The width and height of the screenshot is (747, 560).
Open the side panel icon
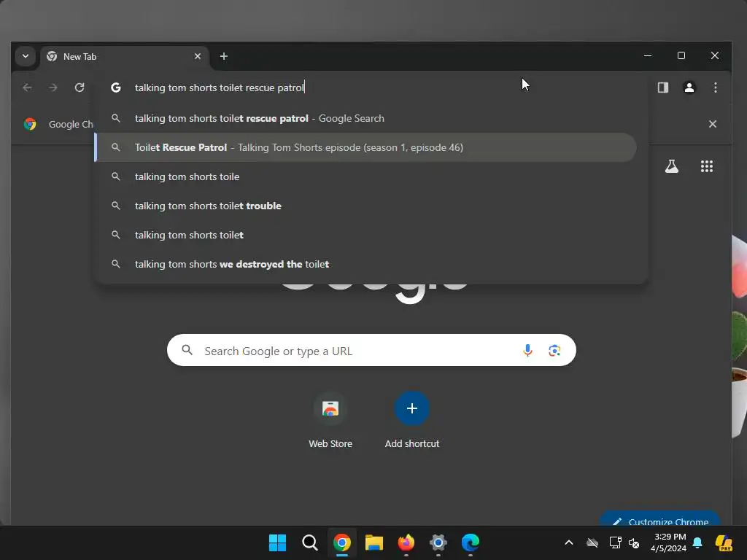pos(662,87)
